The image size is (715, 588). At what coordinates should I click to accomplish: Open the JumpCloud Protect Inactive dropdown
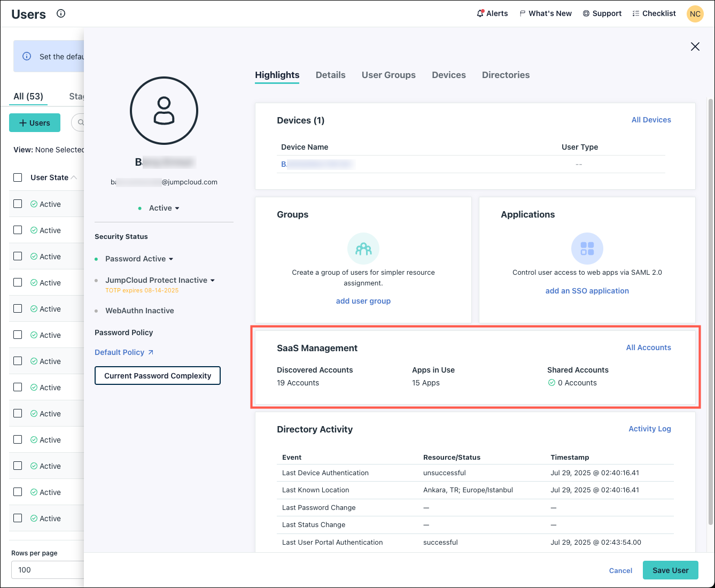click(x=213, y=281)
